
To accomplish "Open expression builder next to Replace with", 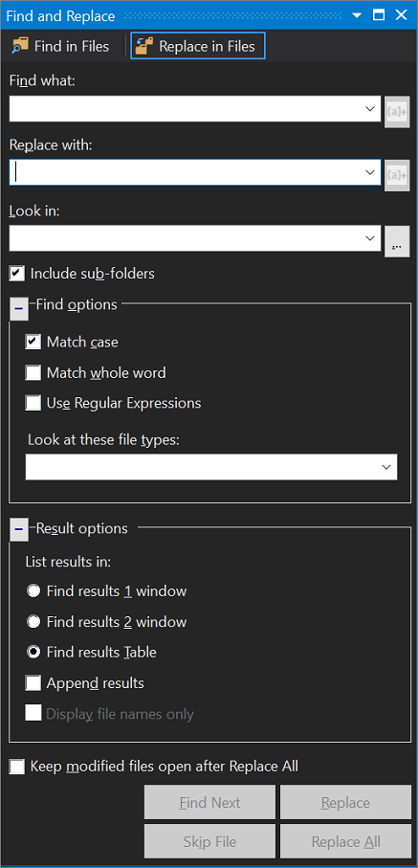I will 397,174.
